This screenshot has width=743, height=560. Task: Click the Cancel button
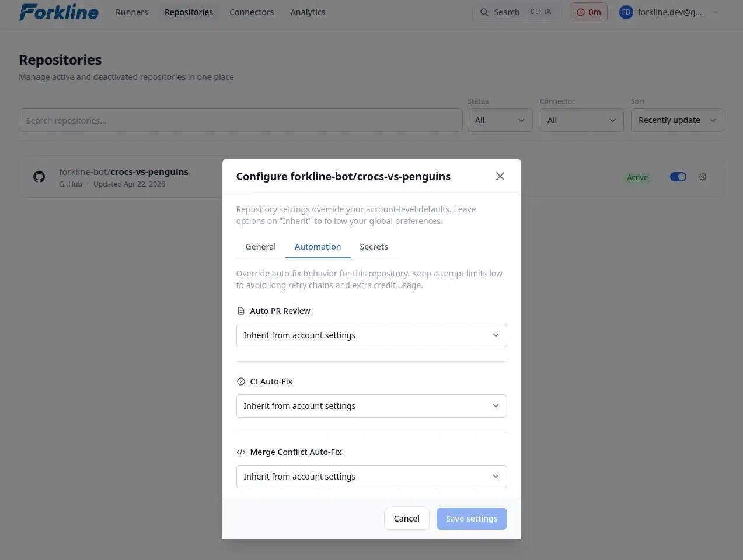(406, 519)
